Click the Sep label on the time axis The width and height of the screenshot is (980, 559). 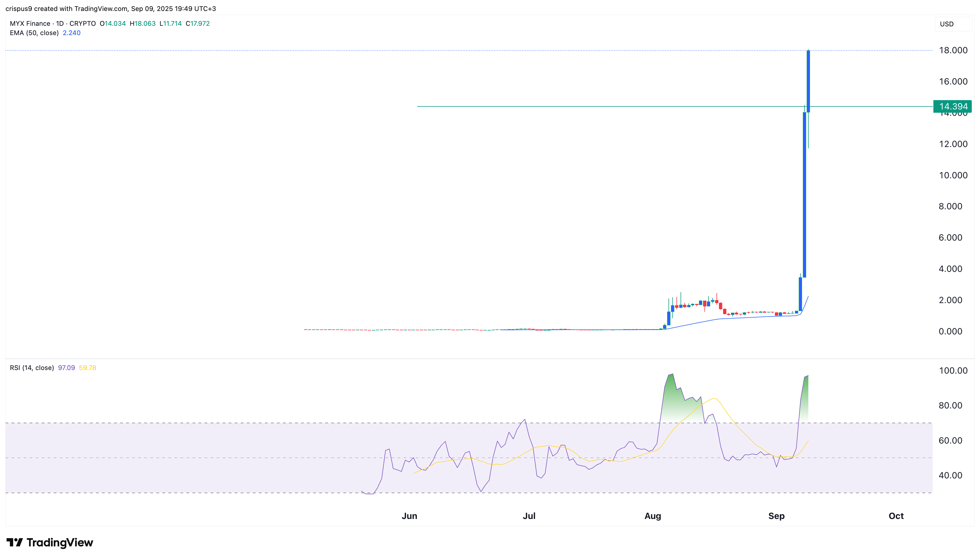(x=777, y=516)
